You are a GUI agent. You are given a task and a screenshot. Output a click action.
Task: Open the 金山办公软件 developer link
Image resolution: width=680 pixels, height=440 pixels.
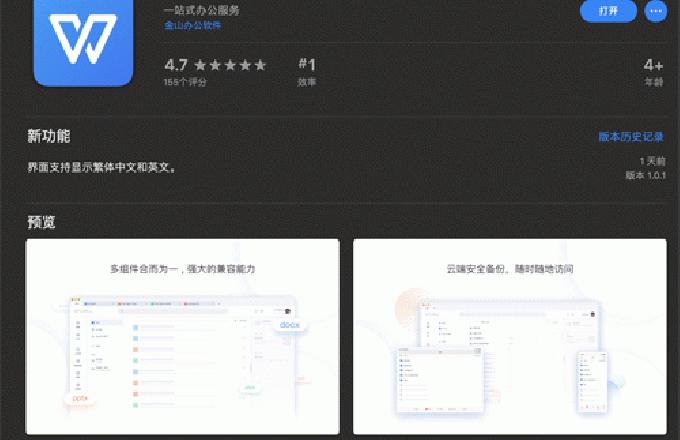point(195,25)
